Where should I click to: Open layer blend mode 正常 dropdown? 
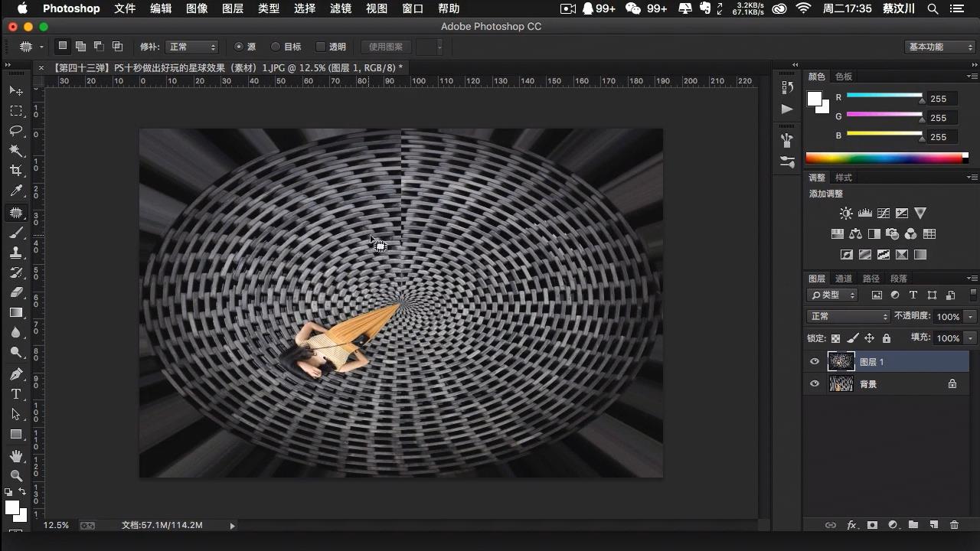pyautogui.click(x=849, y=316)
